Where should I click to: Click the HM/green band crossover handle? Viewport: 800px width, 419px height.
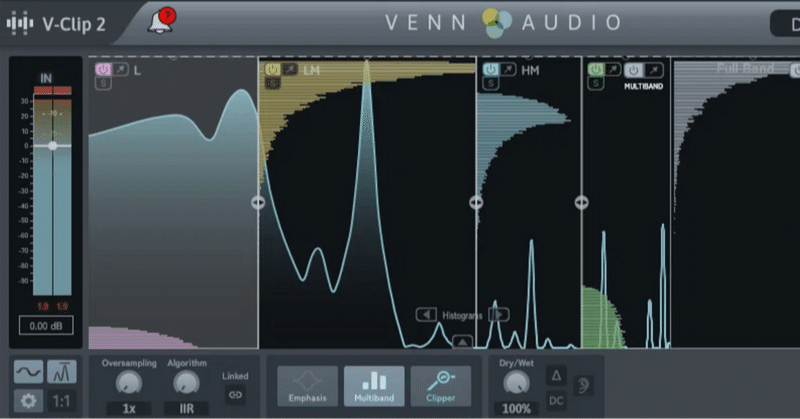point(582,203)
